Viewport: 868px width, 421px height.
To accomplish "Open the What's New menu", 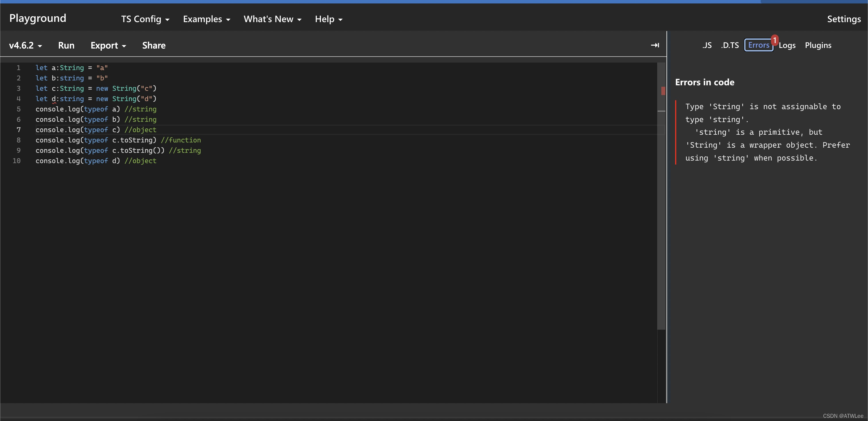I will [x=271, y=19].
